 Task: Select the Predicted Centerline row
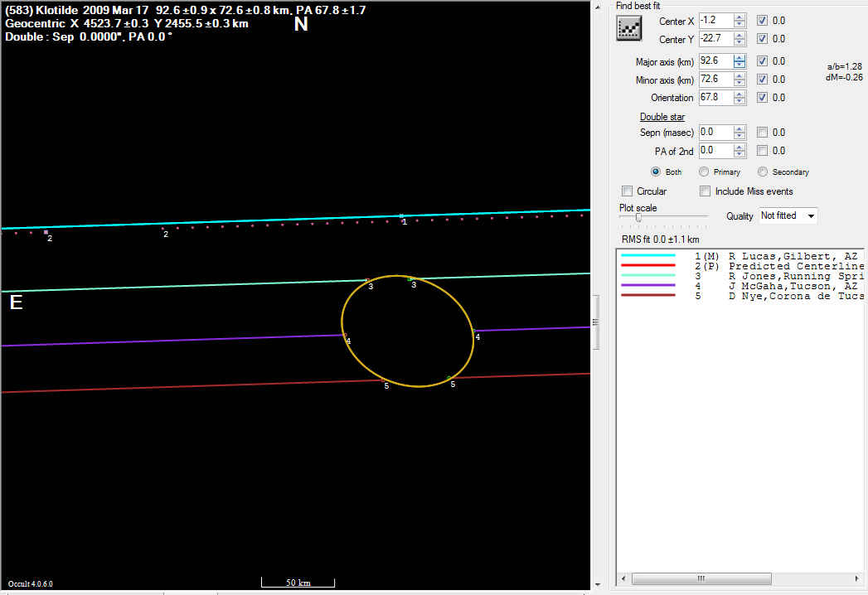pyautogui.click(x=740, y=266)
